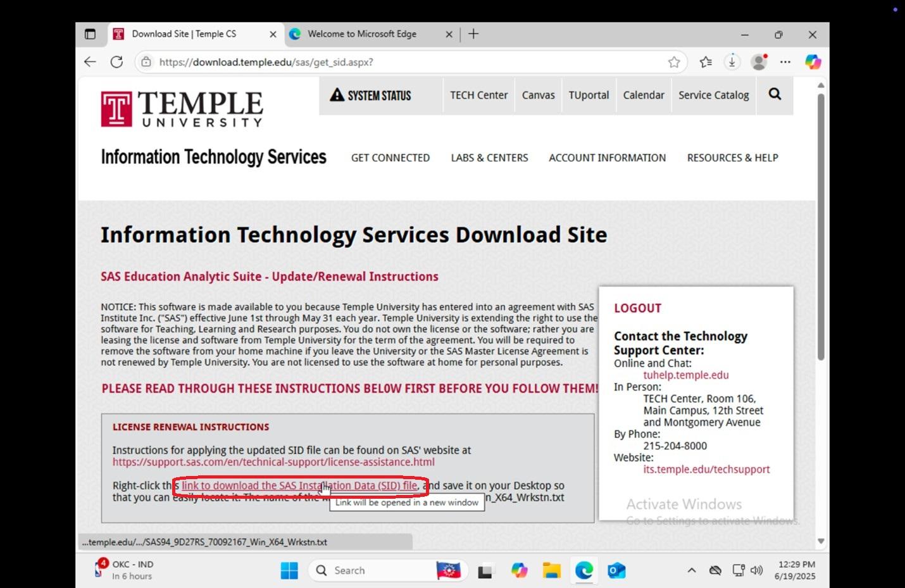
Task: Click the Edge tab actions icon
Action: pyautogui.click(x=90, y=34)
